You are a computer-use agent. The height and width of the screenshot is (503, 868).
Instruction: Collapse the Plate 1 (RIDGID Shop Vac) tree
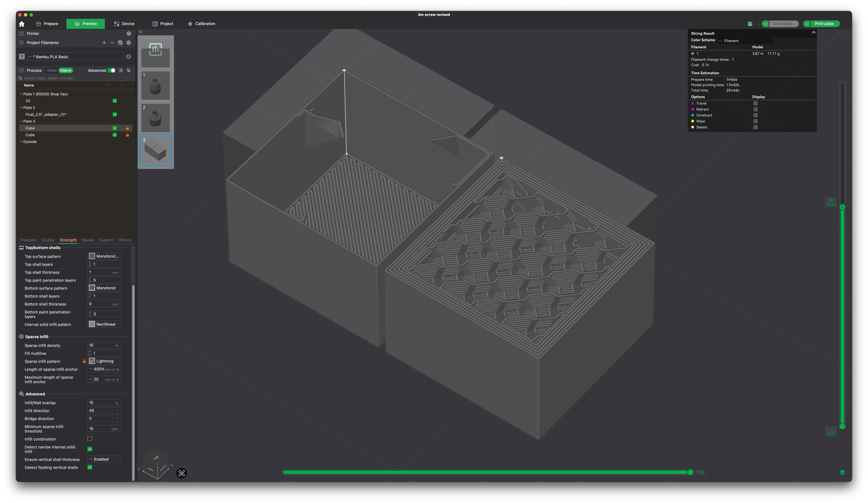pyautogui.click(x=21, y=94)
